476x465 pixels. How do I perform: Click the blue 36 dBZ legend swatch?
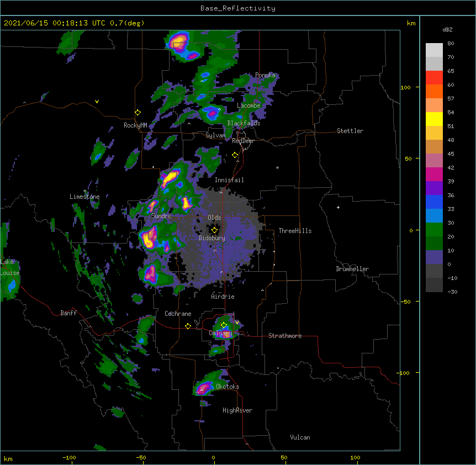pos(434,202)
